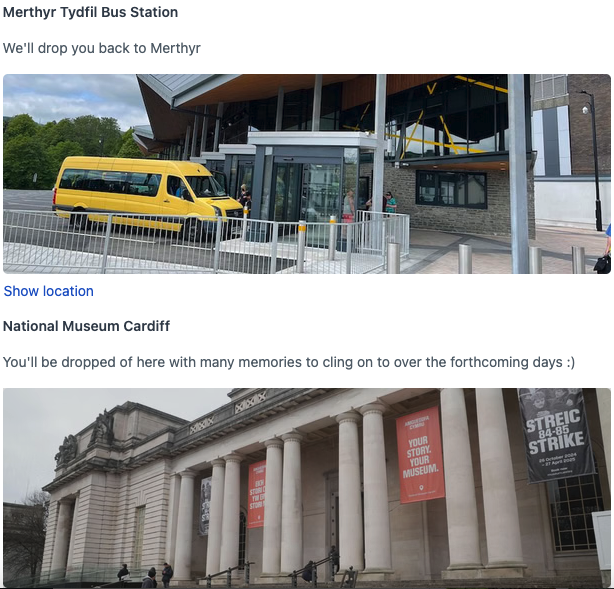Click the person in the green top by the entrance

pyautogui.click(x=390, y=202)
